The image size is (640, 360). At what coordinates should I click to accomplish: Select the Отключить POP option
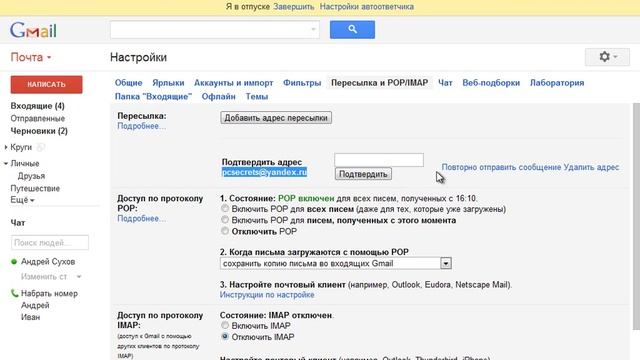pos(225,231)
